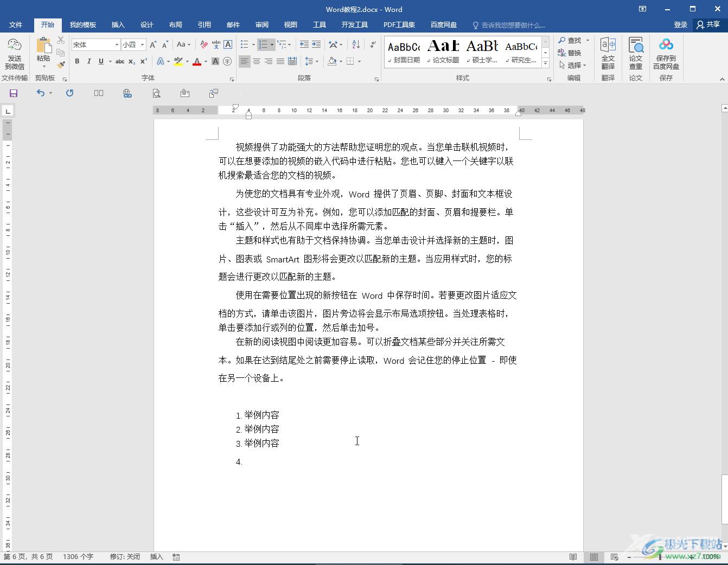Image resolution: width=728 pixels, height=565 pixels.
Task: Apply enclosed character (字) icon
Action: point(227,61)
